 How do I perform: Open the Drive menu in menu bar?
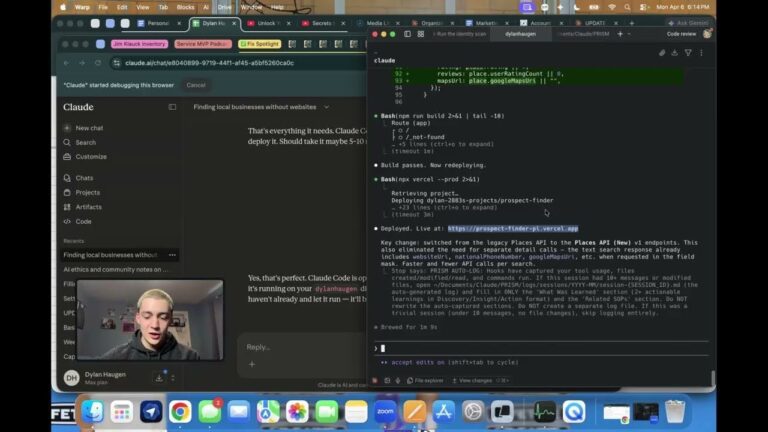point(224,7)
